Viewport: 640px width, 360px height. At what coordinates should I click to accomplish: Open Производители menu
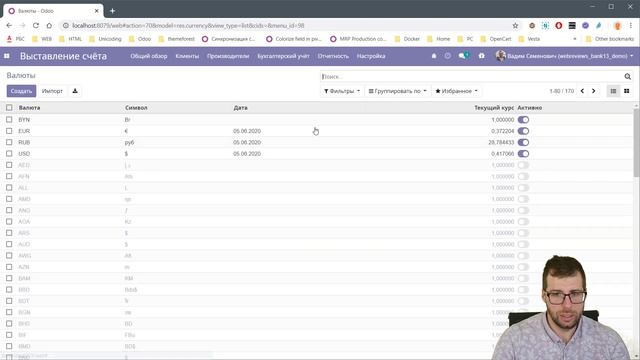[228, 56]
